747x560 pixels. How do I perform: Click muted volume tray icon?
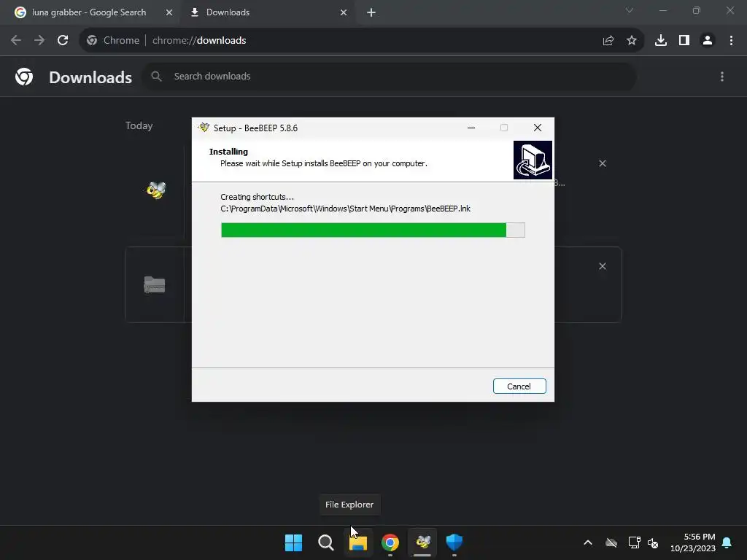(x=653, y=542)
